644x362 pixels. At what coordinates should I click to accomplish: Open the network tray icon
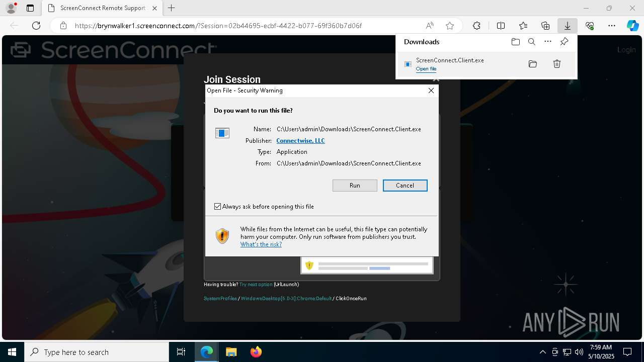point(567,352)
